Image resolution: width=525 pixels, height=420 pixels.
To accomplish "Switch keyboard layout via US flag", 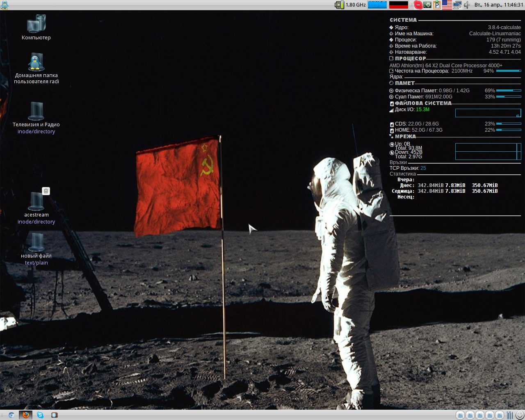I will point(447,5).
